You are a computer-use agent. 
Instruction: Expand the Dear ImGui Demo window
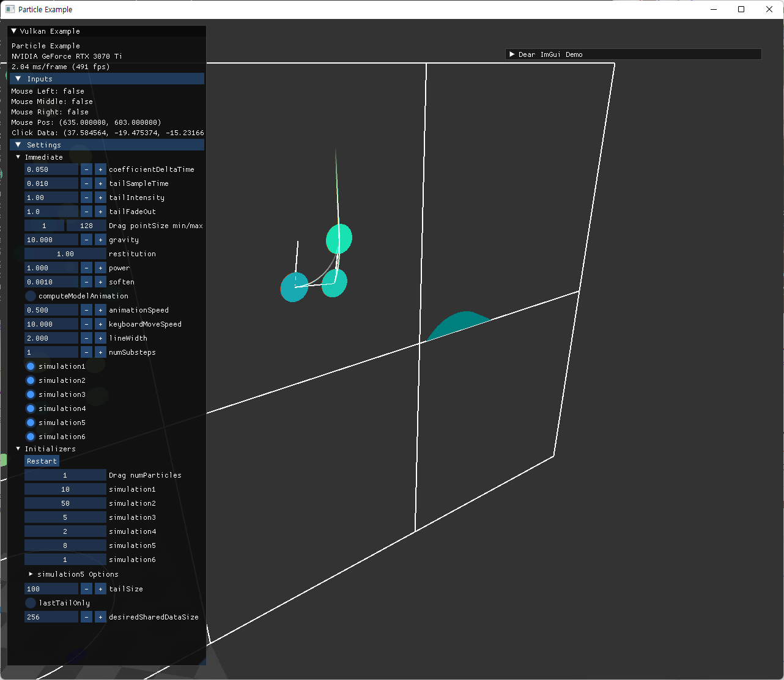point(512,54)
